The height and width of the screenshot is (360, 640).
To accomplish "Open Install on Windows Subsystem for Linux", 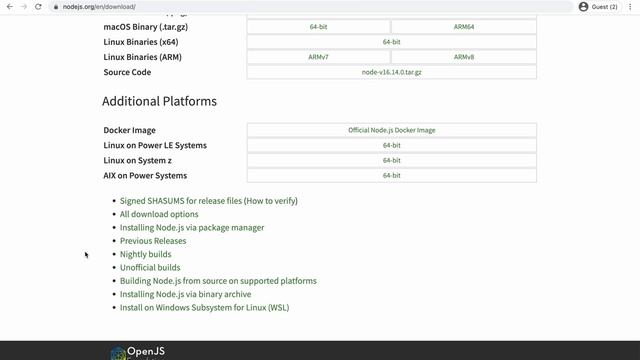I will (x=204, y=308).
